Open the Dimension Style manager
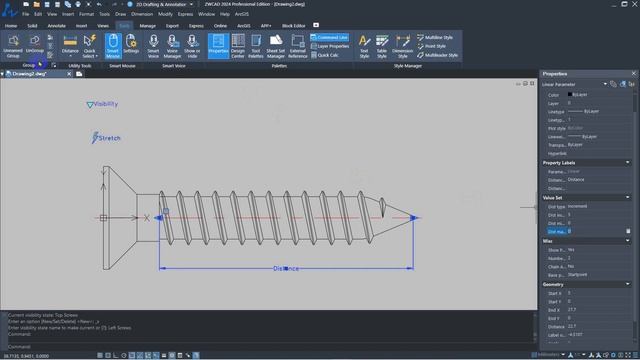Viewport: 640px width, 360px height. [x=402, y=46]
